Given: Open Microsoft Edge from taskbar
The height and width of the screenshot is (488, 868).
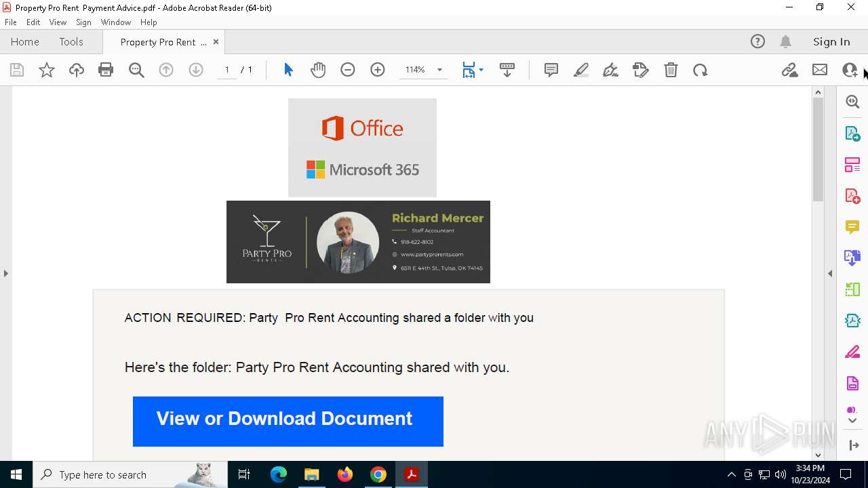Looking at the screenshot, I should (279, 474).
